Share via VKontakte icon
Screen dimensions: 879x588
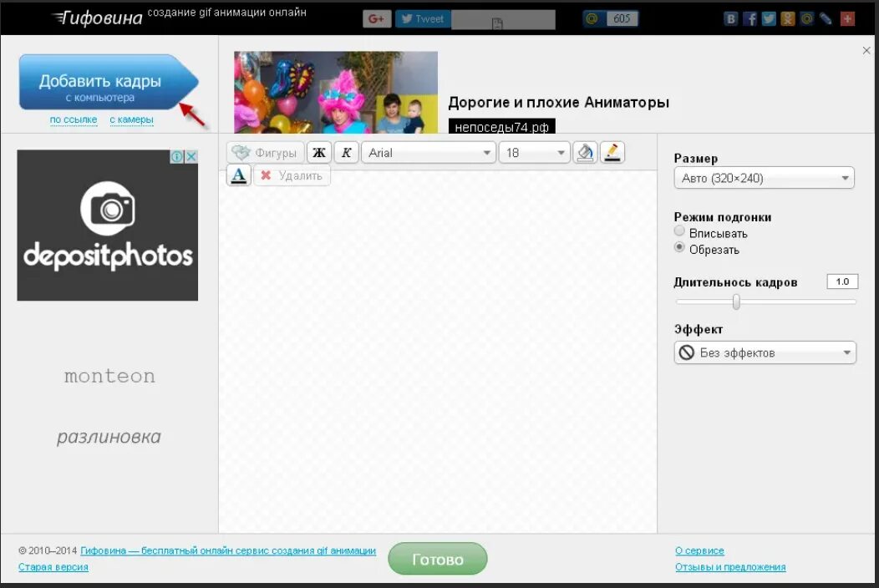pos(730,19)
